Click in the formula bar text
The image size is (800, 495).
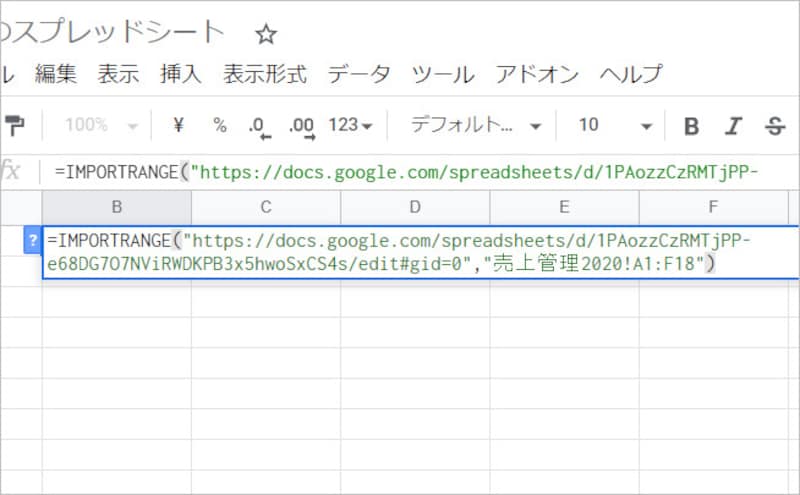[400, 171]
